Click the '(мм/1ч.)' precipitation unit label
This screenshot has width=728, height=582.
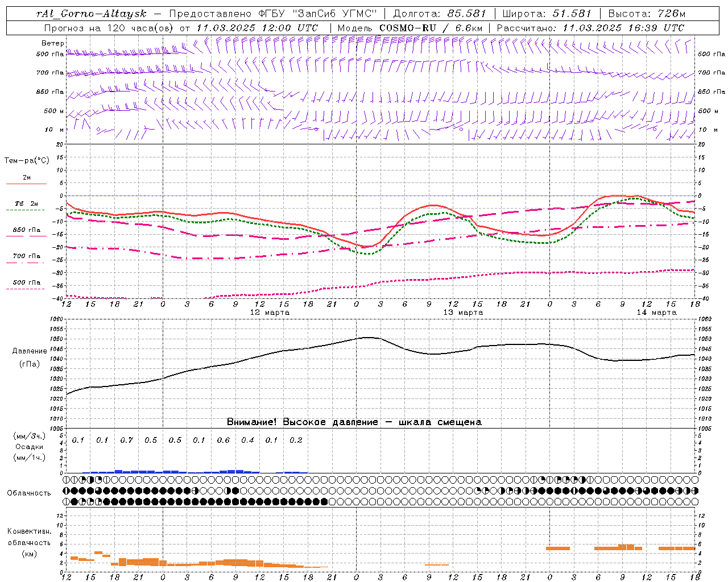[30, 458]
